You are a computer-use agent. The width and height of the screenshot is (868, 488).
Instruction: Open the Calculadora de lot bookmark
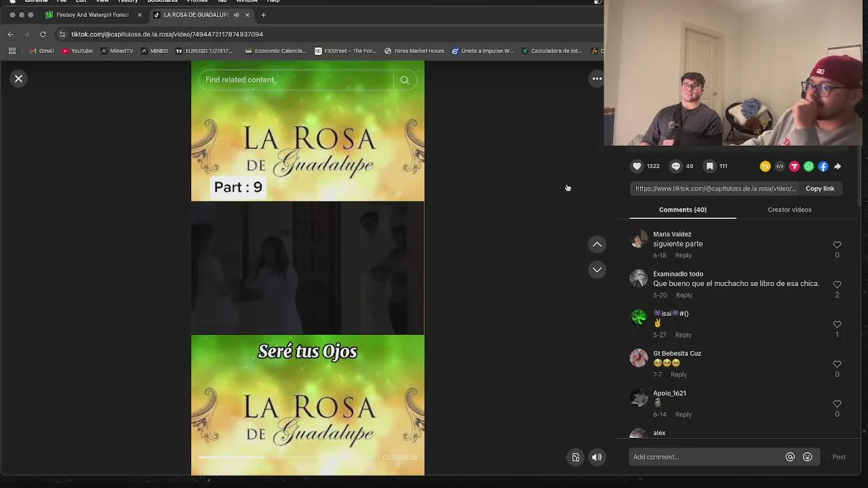[552, 51]
